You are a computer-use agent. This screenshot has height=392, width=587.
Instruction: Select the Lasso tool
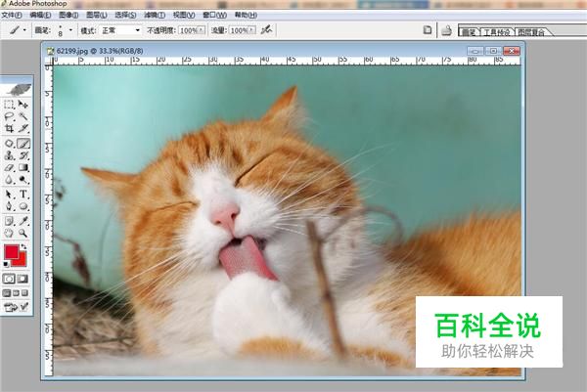coord(9,116)
